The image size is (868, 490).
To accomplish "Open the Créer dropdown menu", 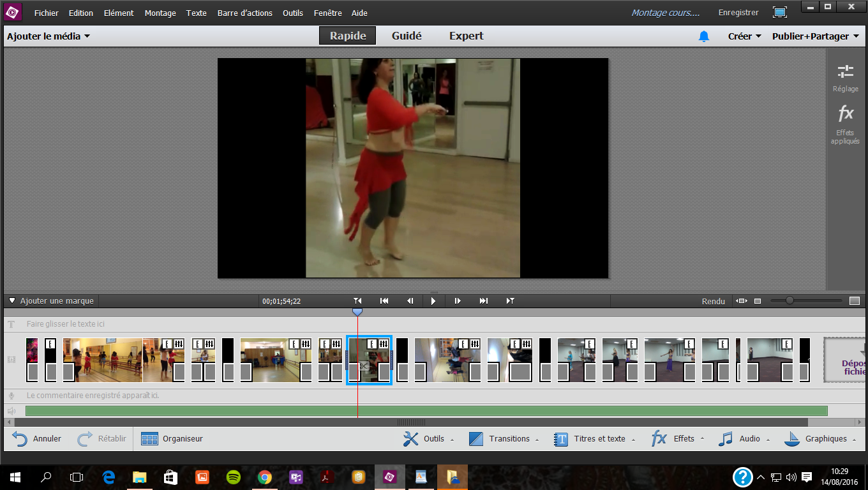I will pos(744,36).
